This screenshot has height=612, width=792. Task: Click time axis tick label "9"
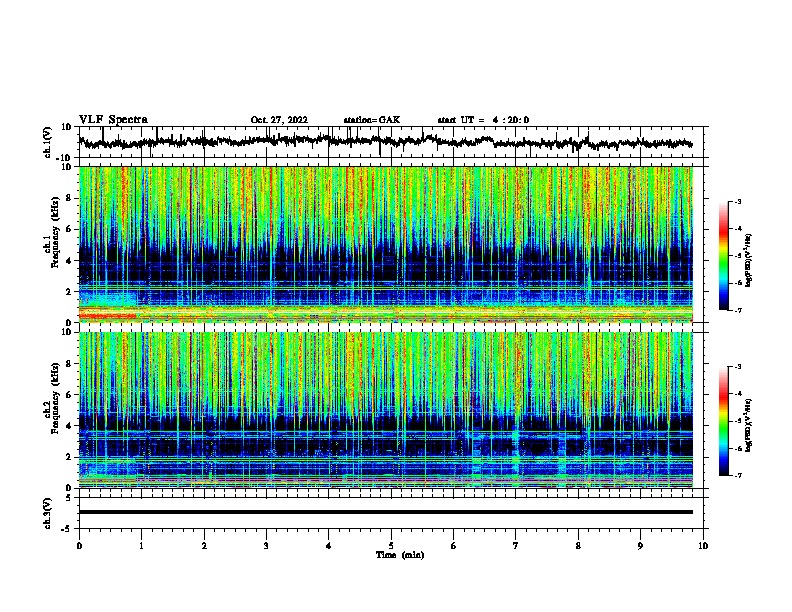[x=640, y=546]
